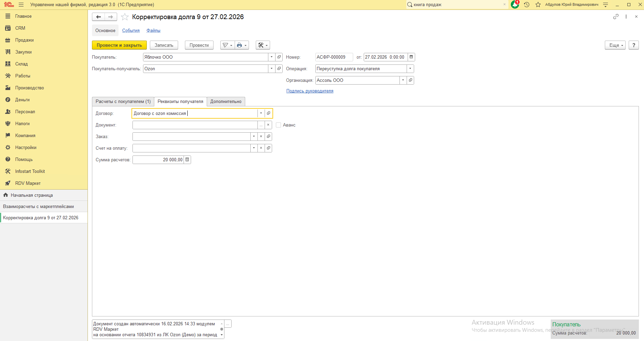
Task: Clear the Документ field with X
Action: pyautogui.click(x=268, y=125)
